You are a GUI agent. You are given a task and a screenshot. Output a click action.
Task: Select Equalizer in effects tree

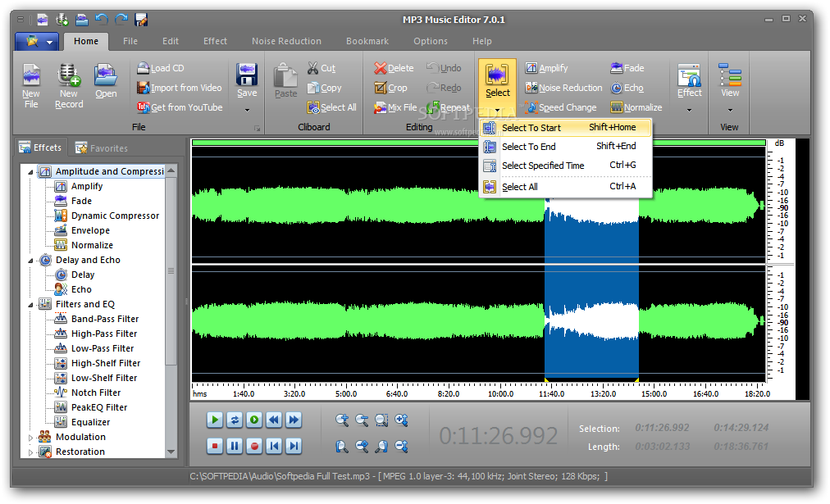point(90,422)
